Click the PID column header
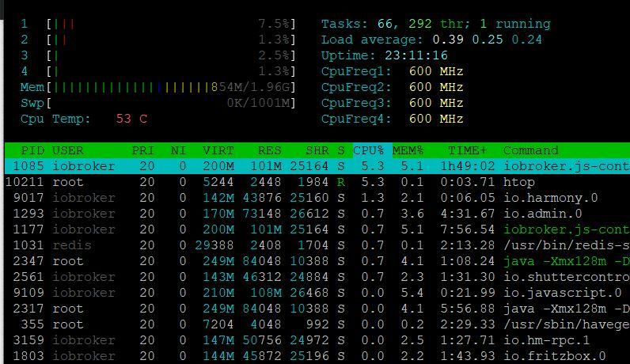This screenshot has width=630, height=364. pyautogui.click(x=32, y=150)
